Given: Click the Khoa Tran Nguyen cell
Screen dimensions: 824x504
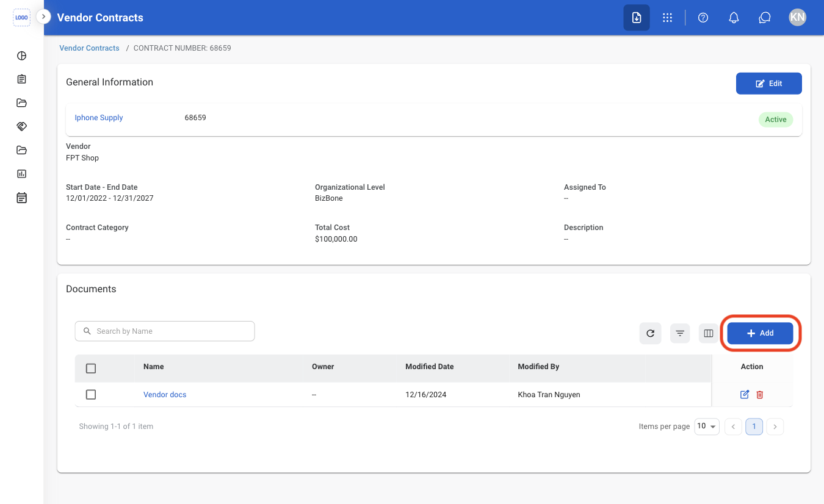Looking at the screenshot, I should (549, 395).
